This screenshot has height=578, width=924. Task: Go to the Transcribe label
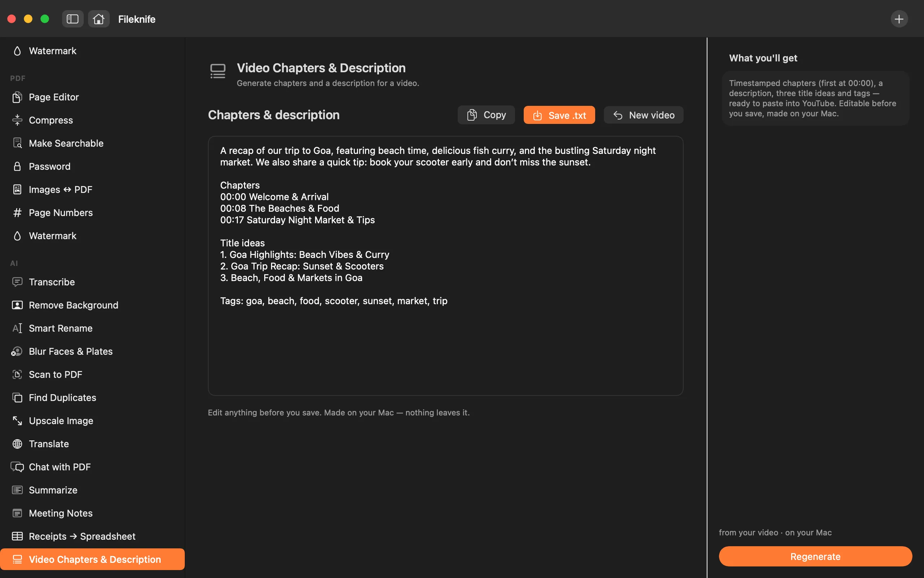[x=52, y=282]
